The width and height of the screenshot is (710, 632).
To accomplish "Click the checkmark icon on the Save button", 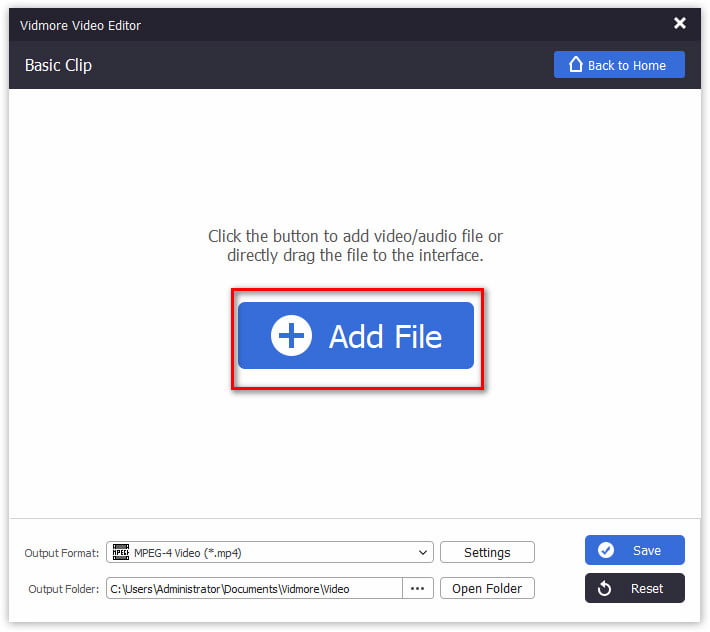I will click(605, 550).
